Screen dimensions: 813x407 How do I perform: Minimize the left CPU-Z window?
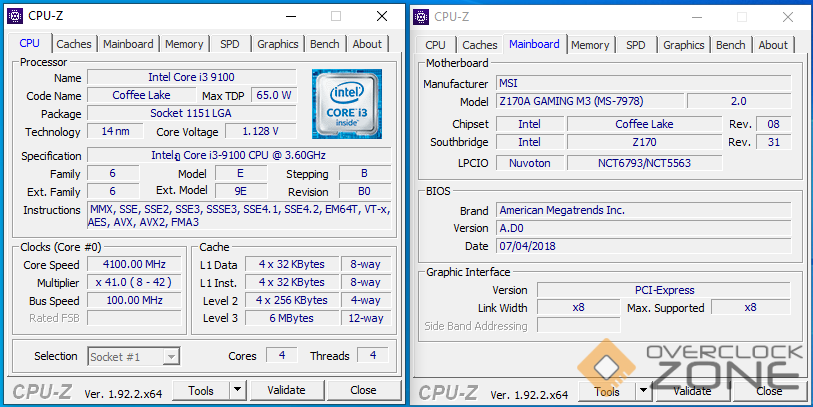291,16
